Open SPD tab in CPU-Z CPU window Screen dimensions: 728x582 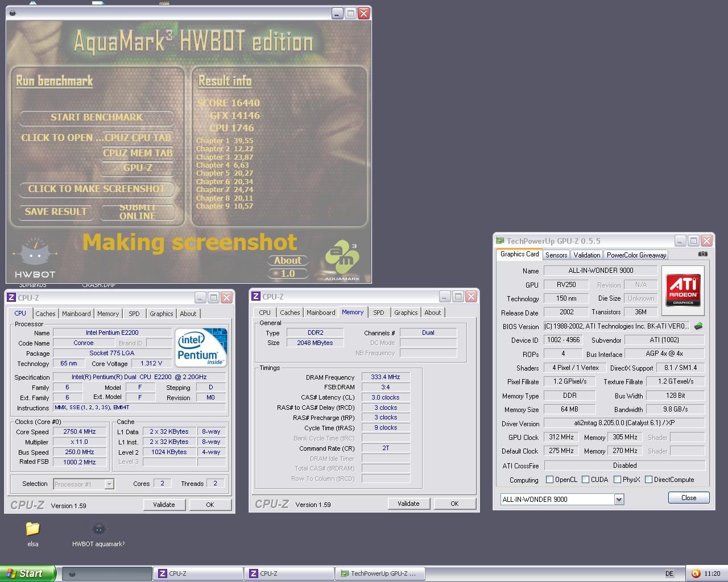pyautogui.click(x=134, y=314)
